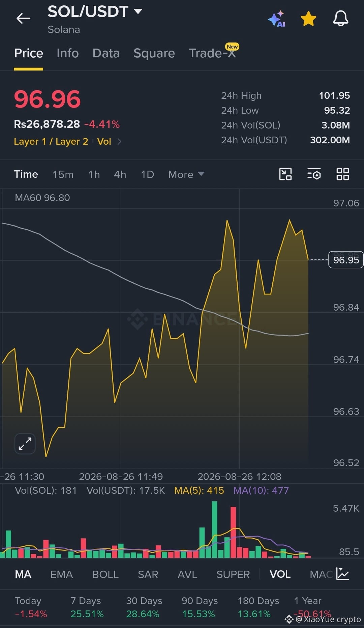Switch to the Info tab

tap(67, 53)
